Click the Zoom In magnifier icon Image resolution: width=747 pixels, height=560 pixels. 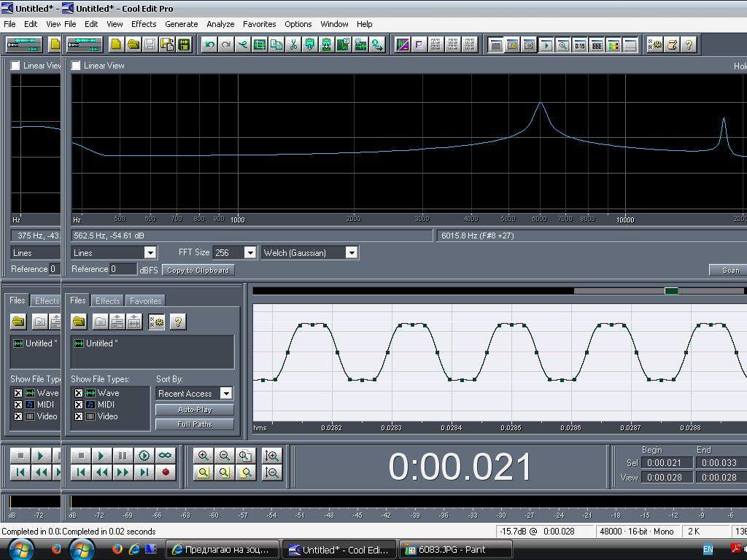(204, 456)
